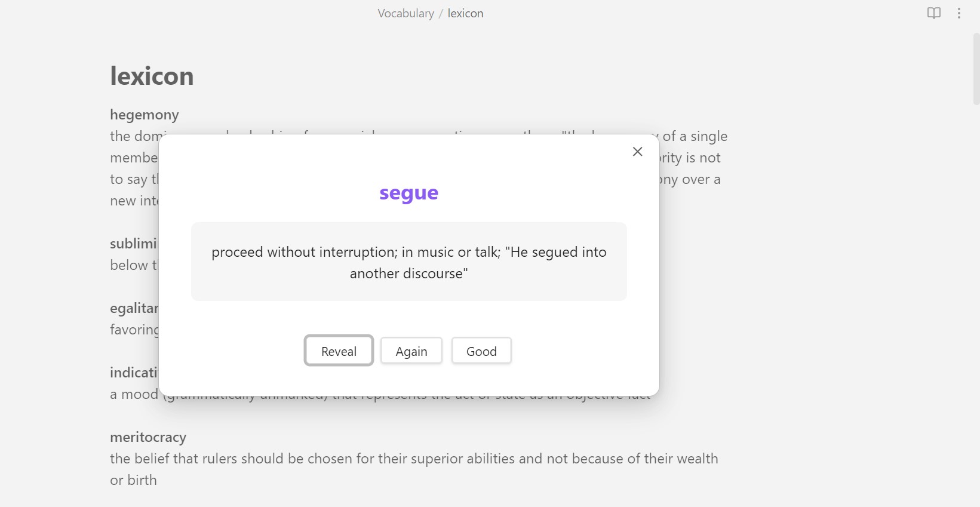Navigate to the Vocabulary breadcrumb link

coord(405,13)
